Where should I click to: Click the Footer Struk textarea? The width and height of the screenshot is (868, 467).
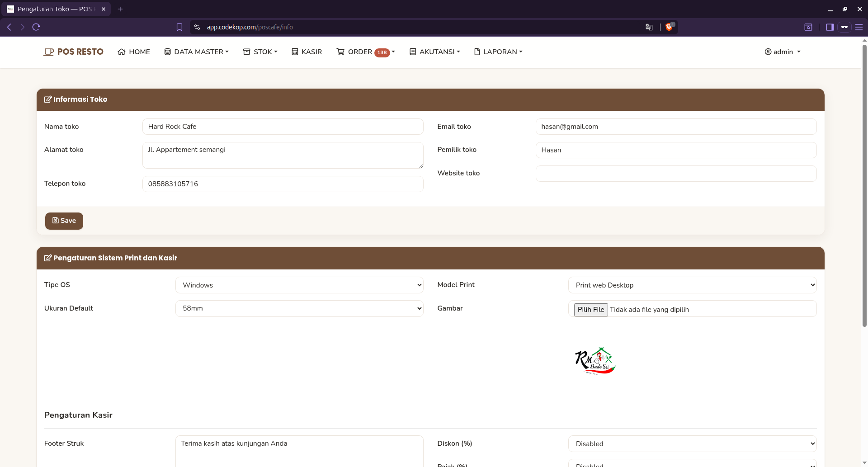[299, 451]
